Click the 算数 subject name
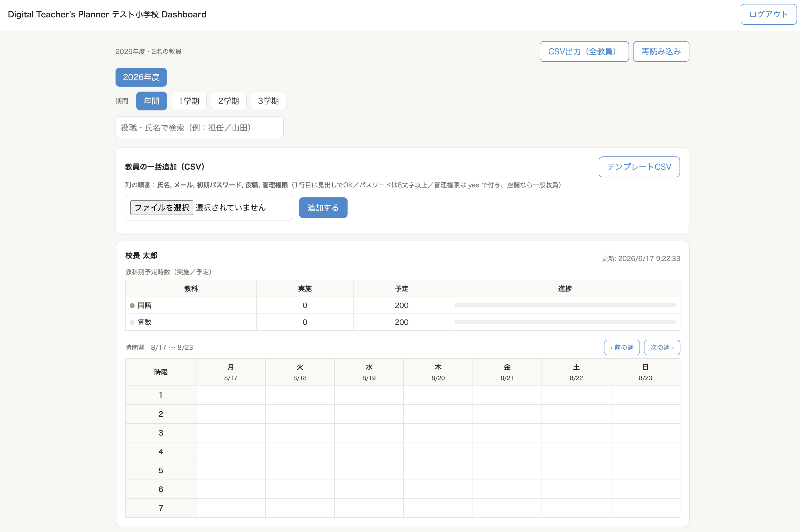This screenshot has height=532, width=800. tap(144, 322)
